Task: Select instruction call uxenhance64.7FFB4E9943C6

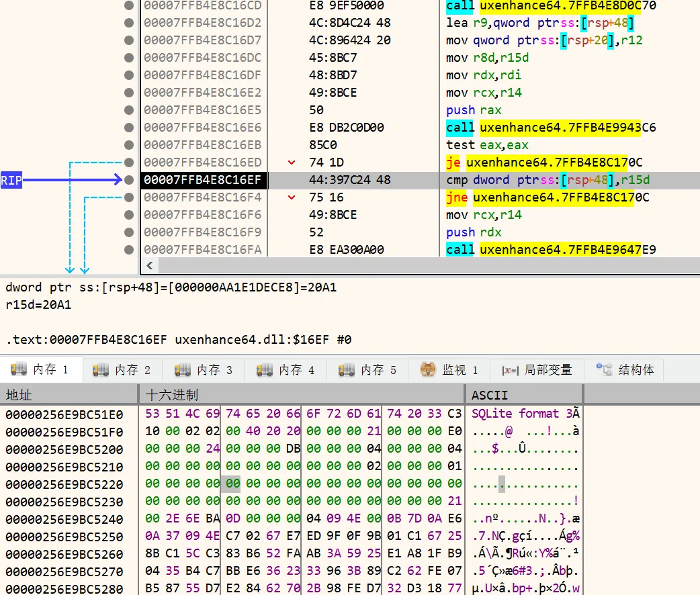Action: click(x=551, y=128)
